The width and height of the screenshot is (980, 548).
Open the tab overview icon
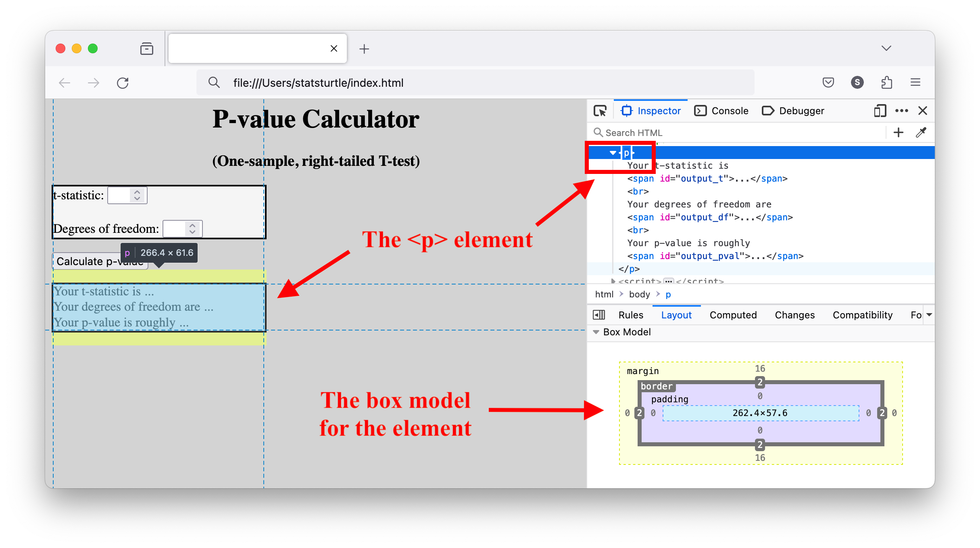click(147, 49)
